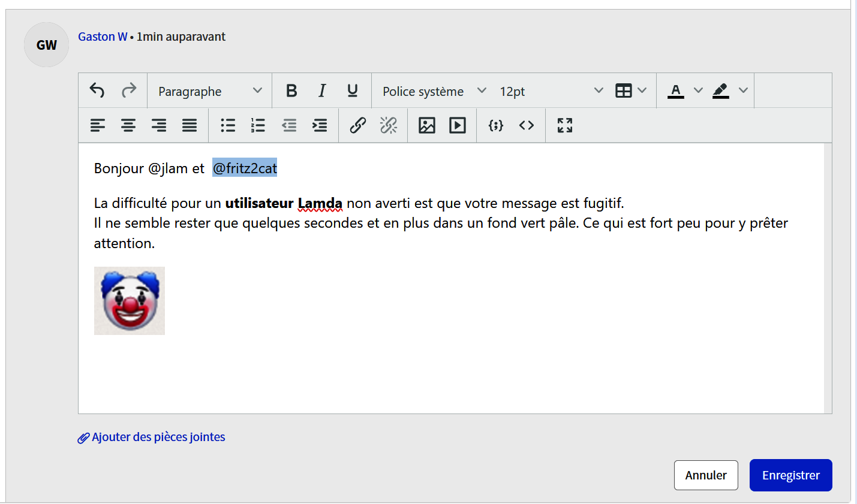The width and height of the screenshot is (857, 504).
Task: Toggle underline formatting
Action: coord(353,90)
